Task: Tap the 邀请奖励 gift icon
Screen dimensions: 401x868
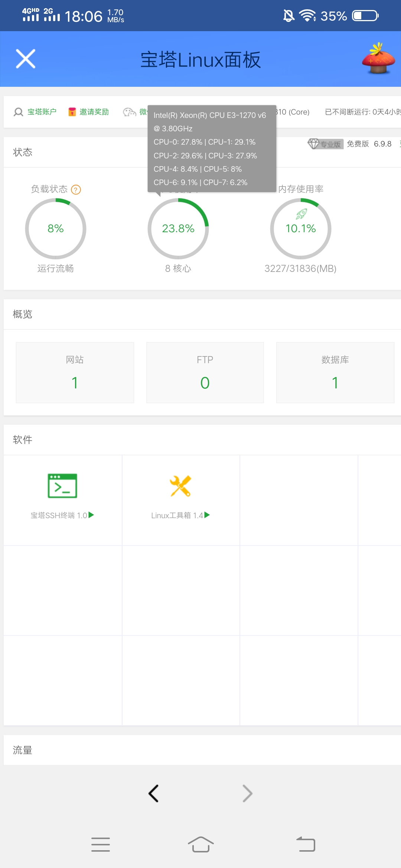Action: pos(72,112)
